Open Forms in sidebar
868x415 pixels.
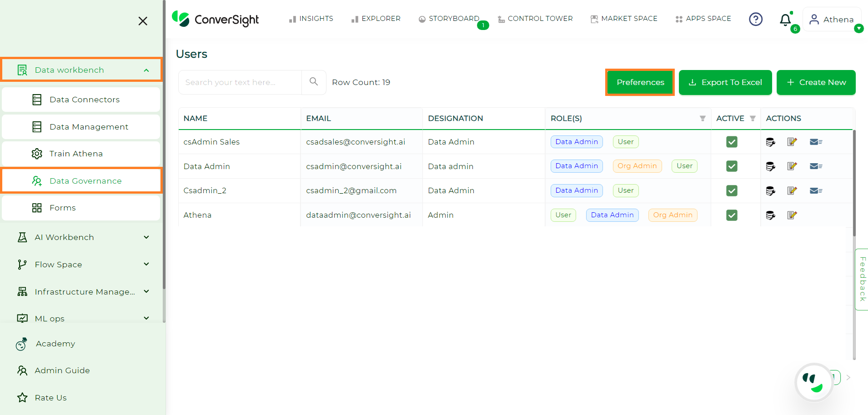coord(81,208)
